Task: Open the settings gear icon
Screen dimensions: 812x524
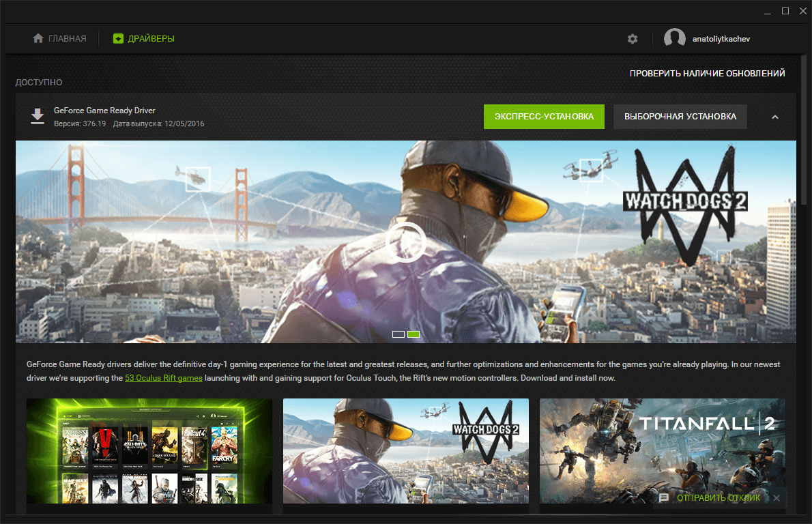Action: [633, 39]
